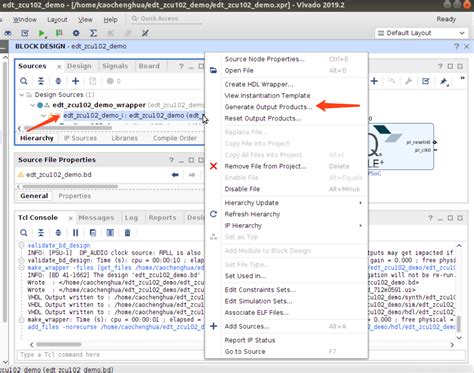The image size is (474, 373).
Task: Click the Sigma report icon in the toolbar
Action: [93, 33]
